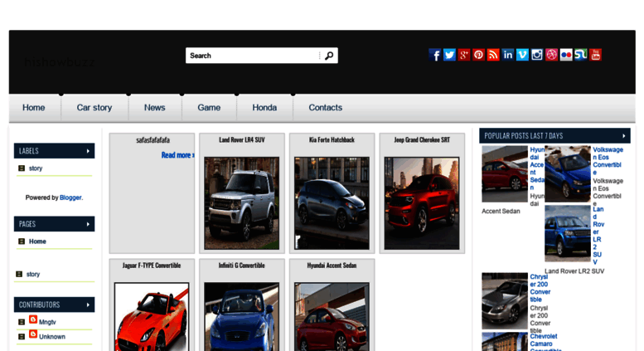
Task: Open the Mngtv contributor profile
Action: point(47,322)
